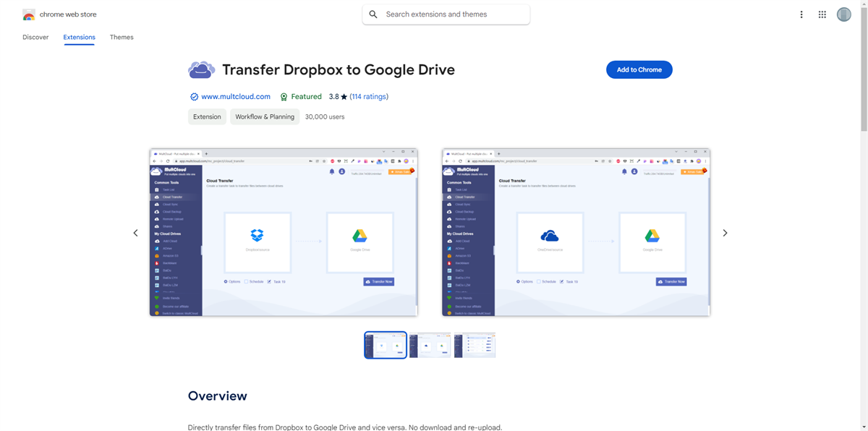The width and height of the screenshot is (868, 431).
Task: Click the MultCloud extension cloud icon
Action: 201,70
